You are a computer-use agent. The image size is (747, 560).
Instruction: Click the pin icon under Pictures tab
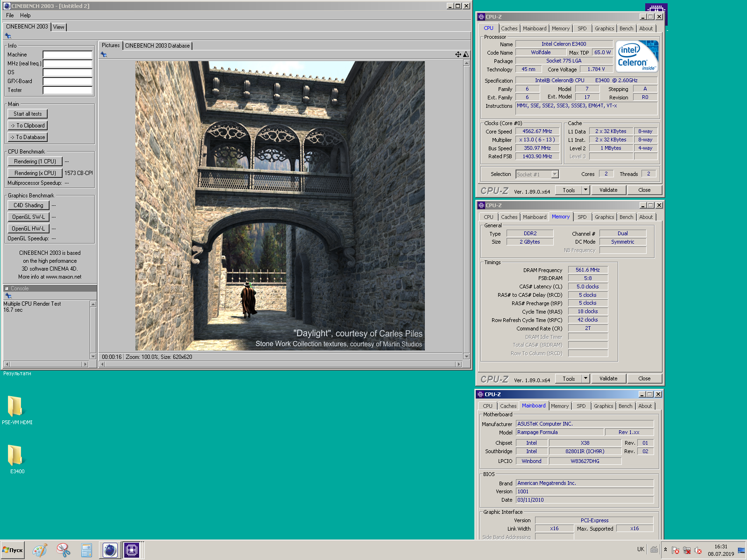click(x=104, y=55)
